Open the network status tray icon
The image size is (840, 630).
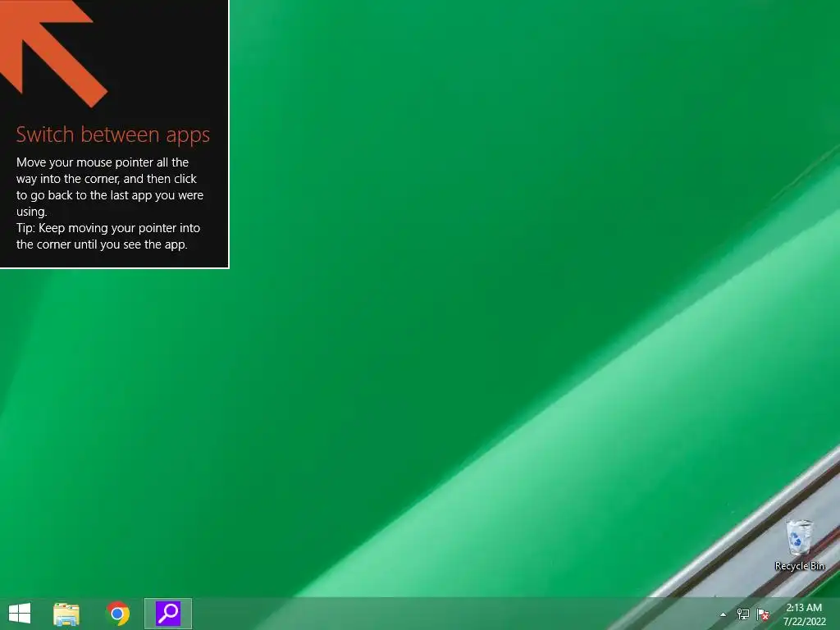click(x=743, y=614)
